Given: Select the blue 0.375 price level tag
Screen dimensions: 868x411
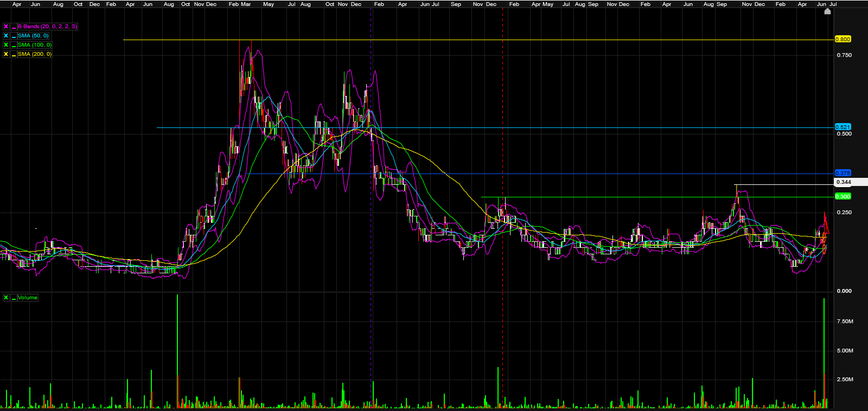Looking at the screenshot, I should tap(843, 174).
